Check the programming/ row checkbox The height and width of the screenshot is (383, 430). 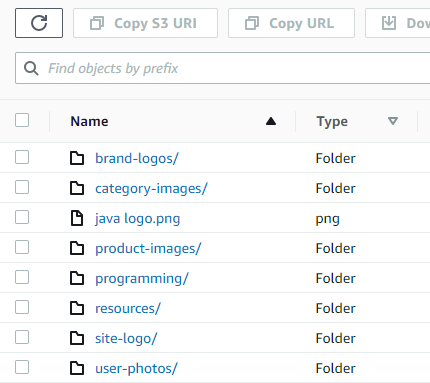[22, 277]
